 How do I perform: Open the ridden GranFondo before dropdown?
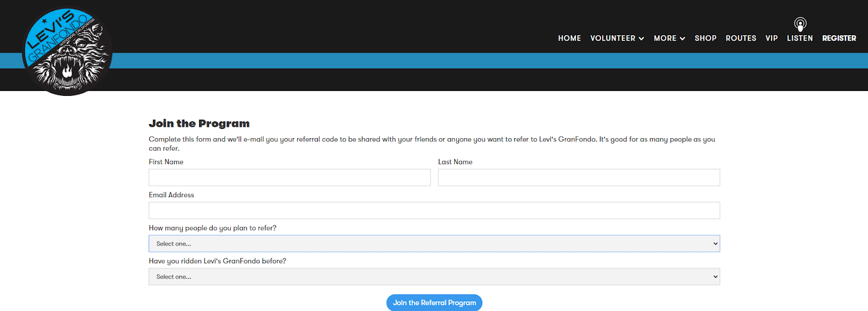pos(435,277)
